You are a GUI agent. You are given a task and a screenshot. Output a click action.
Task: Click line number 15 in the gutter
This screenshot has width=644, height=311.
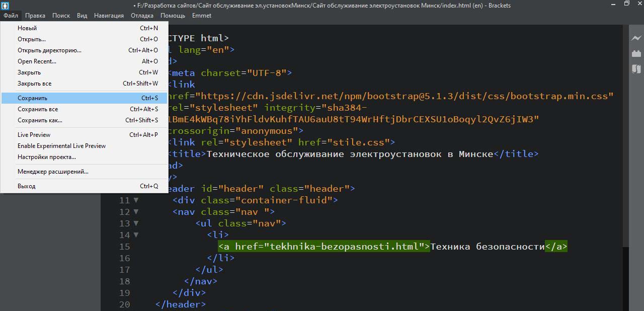pyautogui.click(x=124, y=247)
